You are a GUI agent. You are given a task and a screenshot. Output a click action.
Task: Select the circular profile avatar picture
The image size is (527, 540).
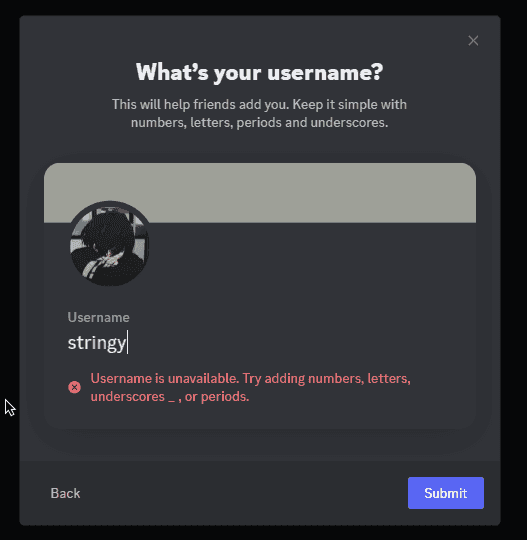pyautogui.click(x=110, y=244)
